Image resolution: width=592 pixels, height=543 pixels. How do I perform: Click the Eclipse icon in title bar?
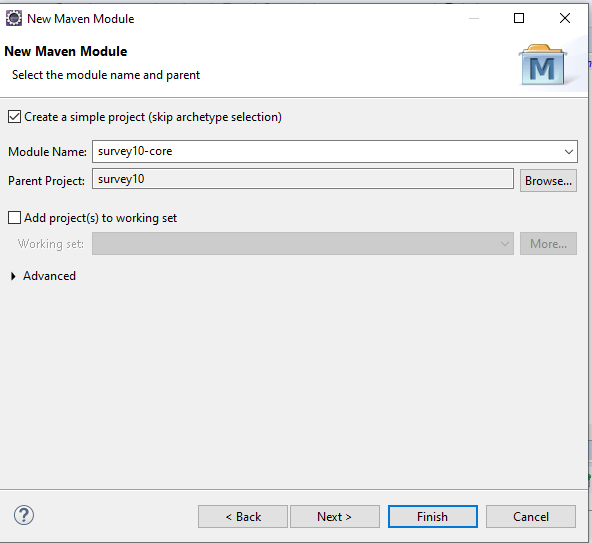coord(14,19)
